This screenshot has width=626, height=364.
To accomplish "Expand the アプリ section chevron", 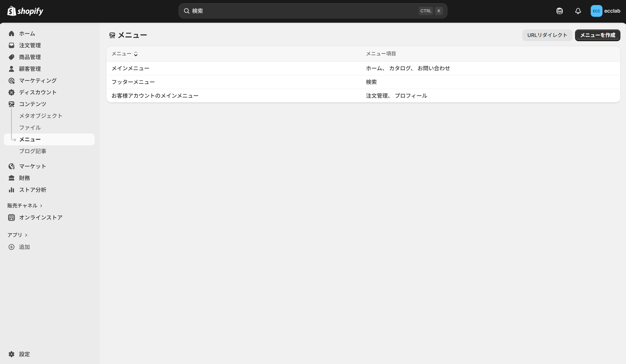I will 26,235.
